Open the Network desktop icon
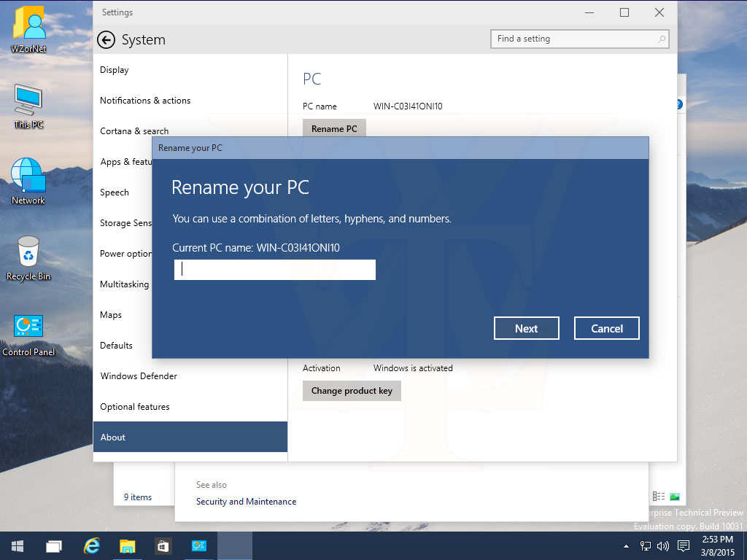 pos(28,181)
